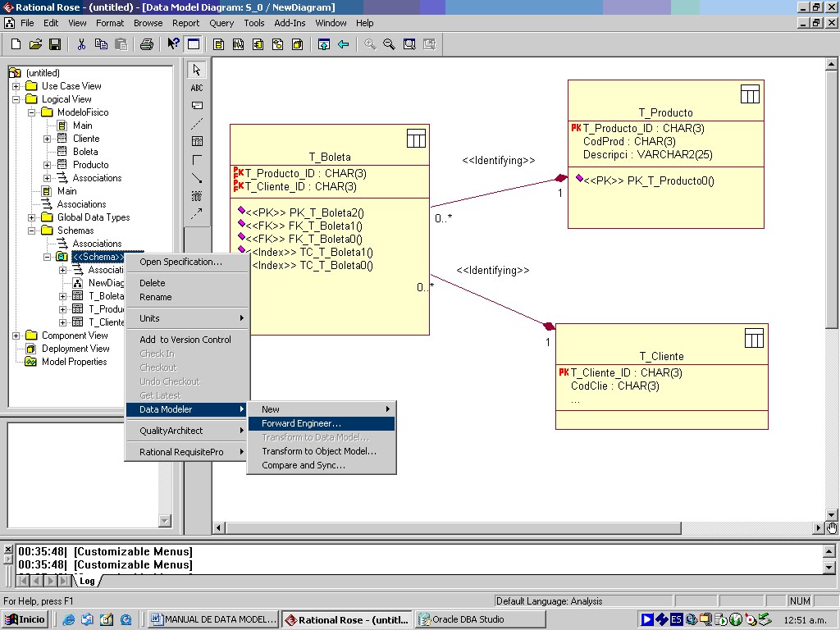The image size is (840, 630).
Task: Click the diagram horizontal scrollbar thumb
Action: click(453, 528)
